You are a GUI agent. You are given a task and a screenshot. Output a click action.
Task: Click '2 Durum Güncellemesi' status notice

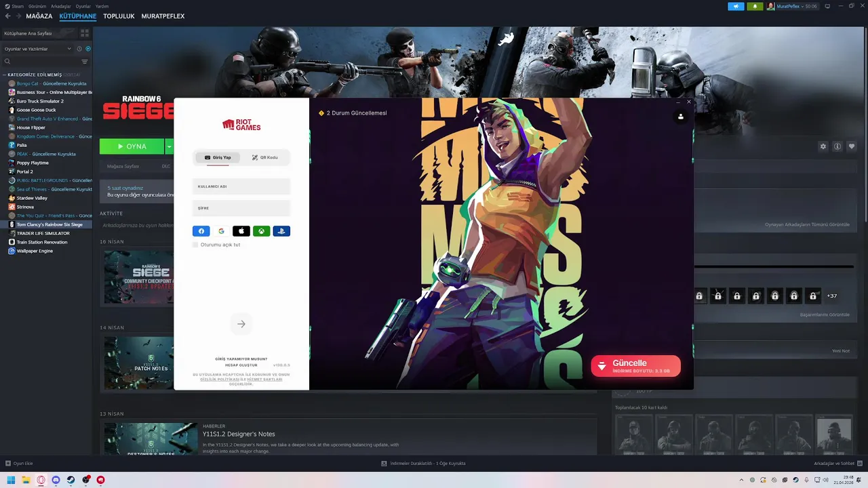point(353,113)
